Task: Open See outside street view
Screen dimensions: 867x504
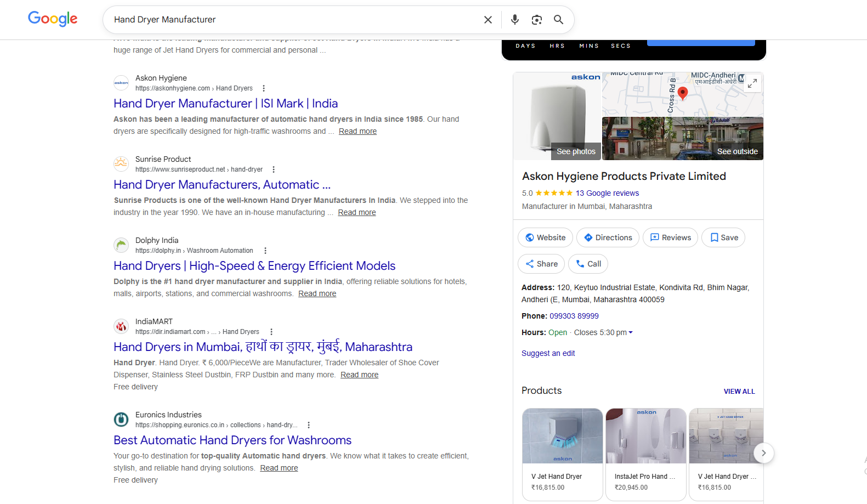Action: point(683,139)
